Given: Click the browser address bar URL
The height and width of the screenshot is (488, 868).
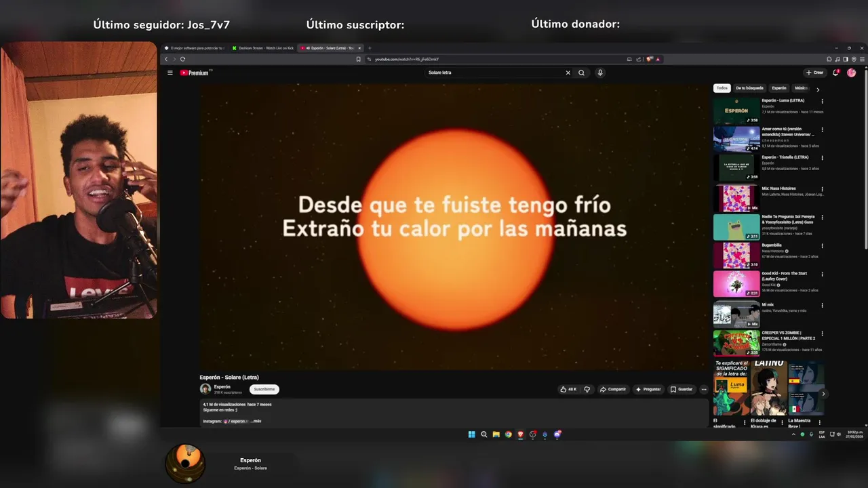Looking at the screenshot, I should [x=407, y=59].
